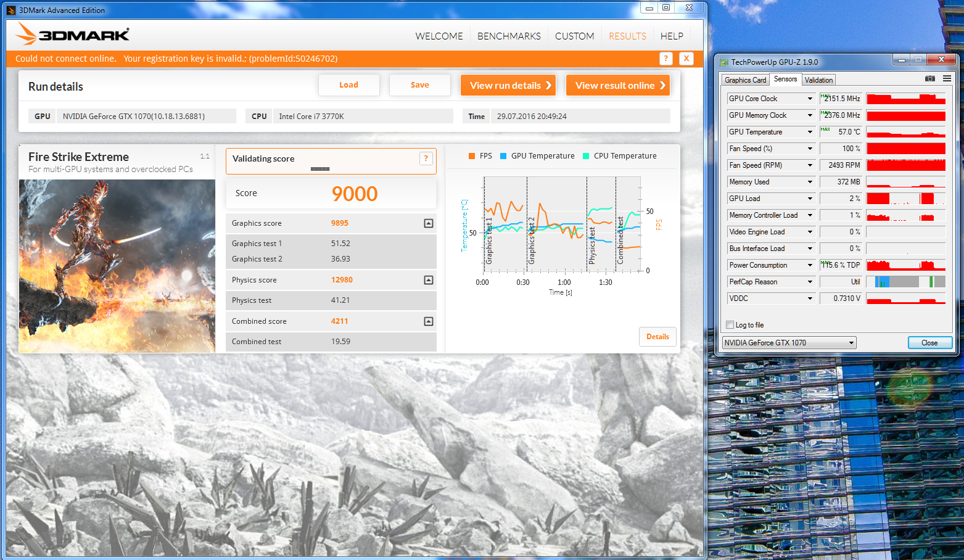The image size is (964, 560).
Task: Open the VDDC sensor dropdown
Action: coord(810,299)
